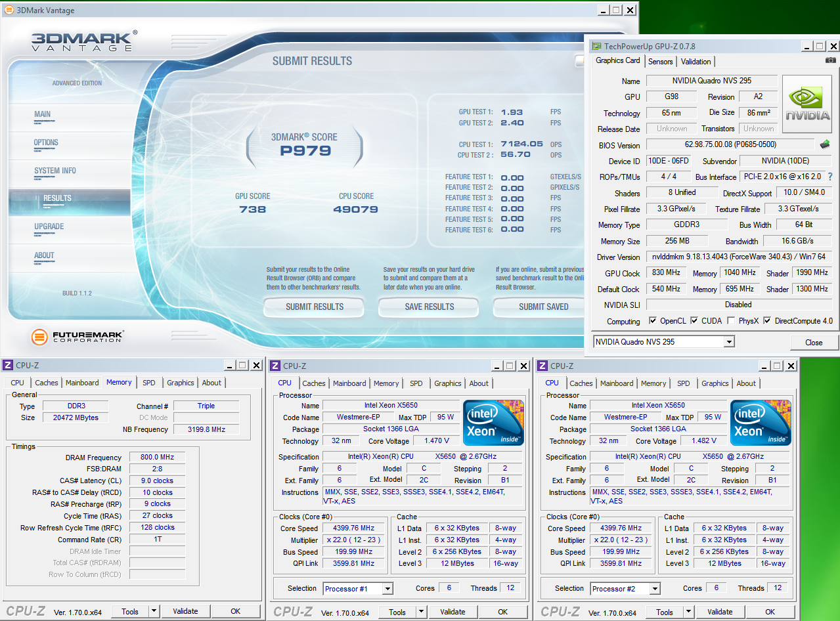Image resolution: width=840 pixels, height=621 pixels.
Task: Open Mainboard tab in Processor #1 CPU-Z window
Action: (349, 383)
